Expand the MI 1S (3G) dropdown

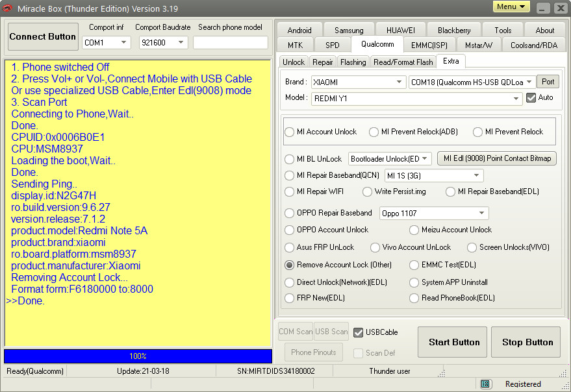coord(476,175)
